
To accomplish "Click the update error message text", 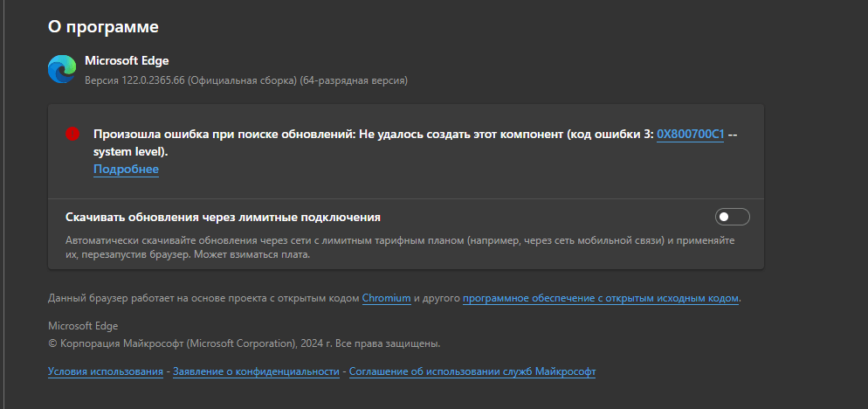I will (415, 142).
